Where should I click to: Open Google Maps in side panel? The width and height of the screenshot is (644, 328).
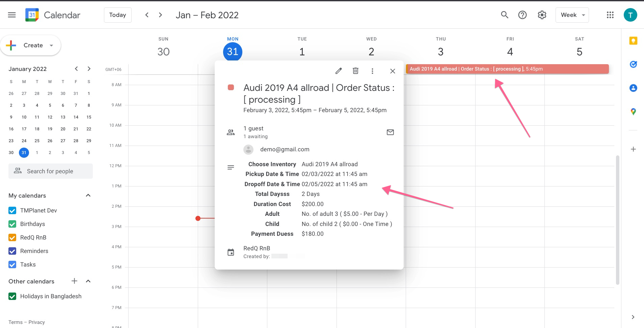coord(633,111)
